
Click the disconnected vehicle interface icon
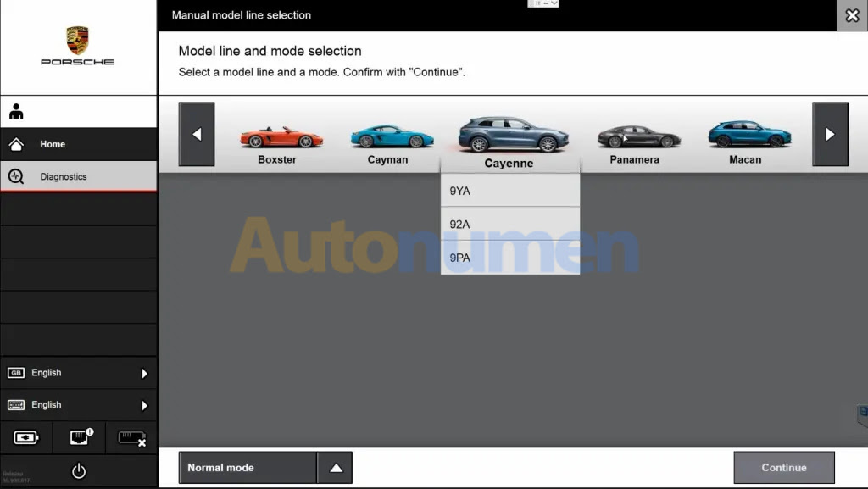pyautogui.click(x=131, y=437)
